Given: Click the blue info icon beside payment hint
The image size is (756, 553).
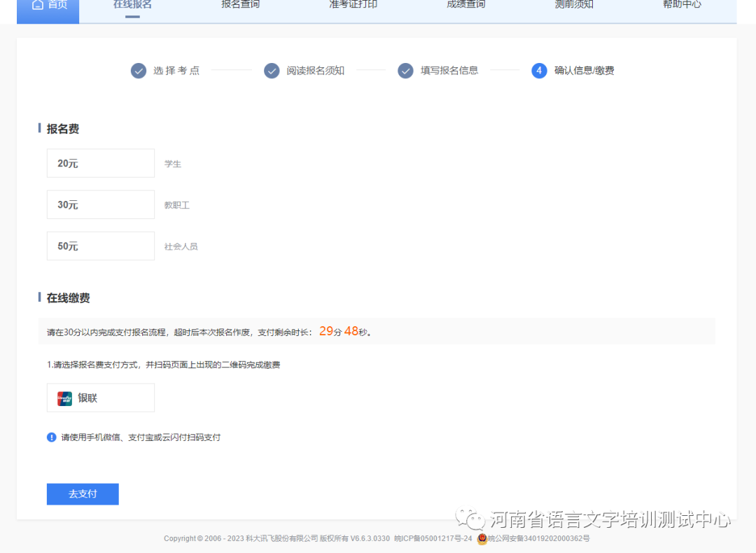Looking at the screenshot, I should click(x=52, y=437).
